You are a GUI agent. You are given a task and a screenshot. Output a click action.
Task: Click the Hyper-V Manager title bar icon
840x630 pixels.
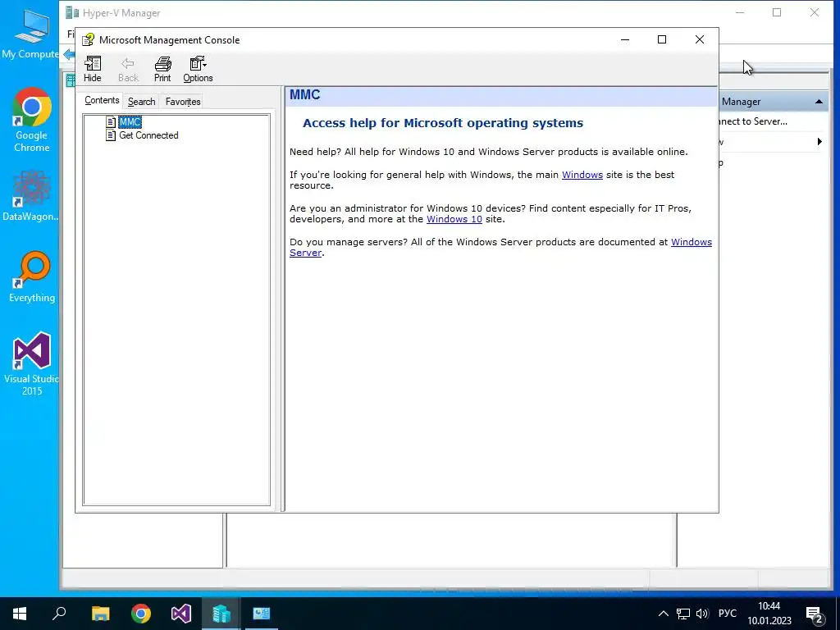pos(72,12)
